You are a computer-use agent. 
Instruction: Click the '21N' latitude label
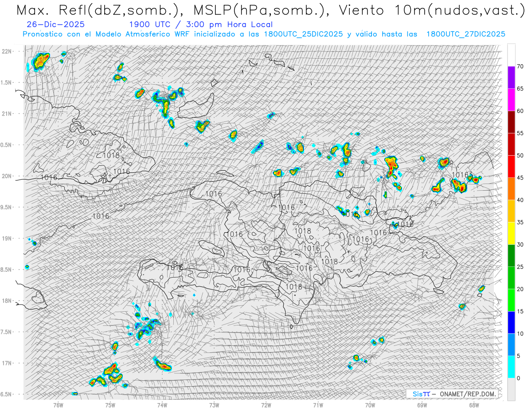[7, 114]
